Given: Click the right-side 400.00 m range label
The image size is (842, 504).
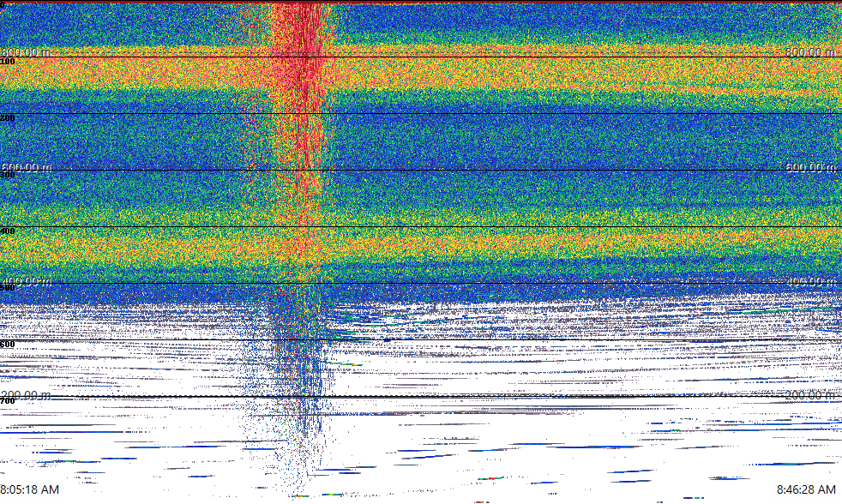Looking at the screenshot, I should (x=810, y=281).
